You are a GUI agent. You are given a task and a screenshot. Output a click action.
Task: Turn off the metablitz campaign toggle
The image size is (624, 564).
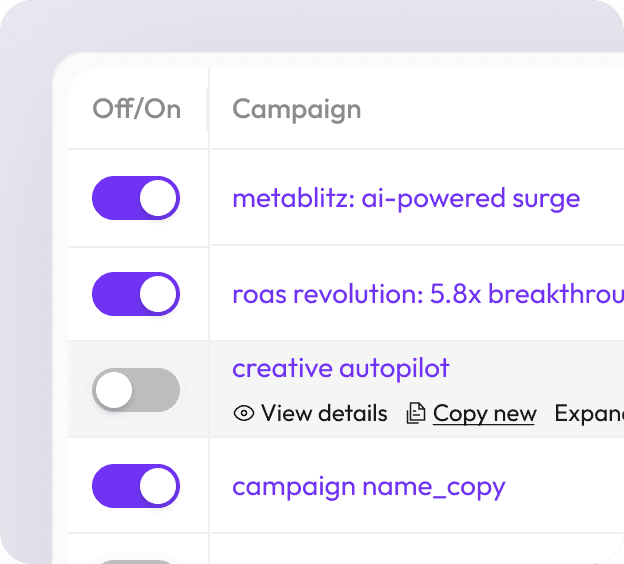tap(136, 198)
